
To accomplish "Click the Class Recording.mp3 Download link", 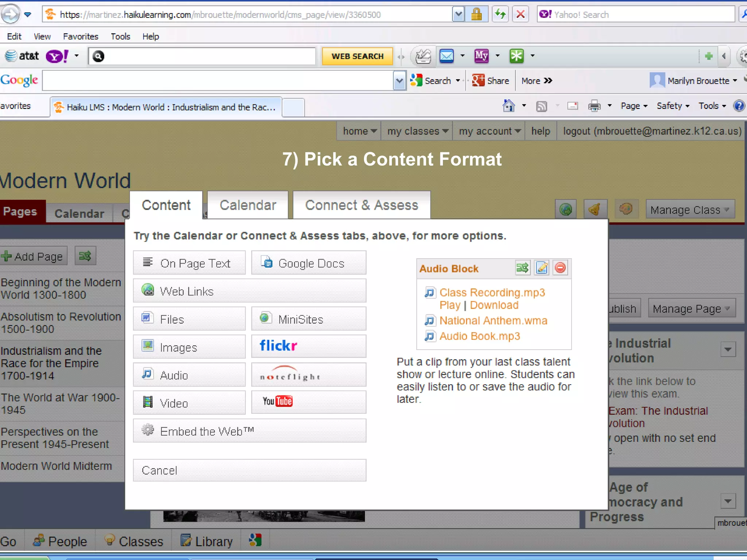I will [494, 305].
